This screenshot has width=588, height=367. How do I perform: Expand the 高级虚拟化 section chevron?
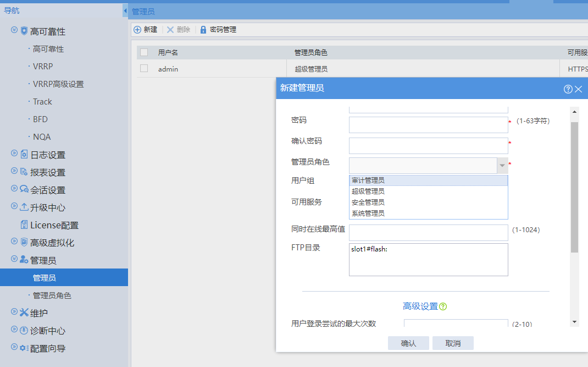14,241
